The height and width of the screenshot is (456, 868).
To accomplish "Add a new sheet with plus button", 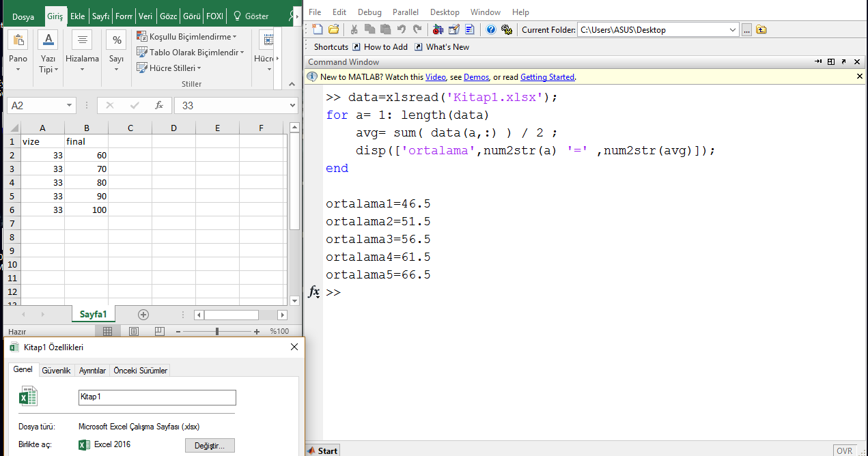I will pyautogui.click(x=143, y=315).
